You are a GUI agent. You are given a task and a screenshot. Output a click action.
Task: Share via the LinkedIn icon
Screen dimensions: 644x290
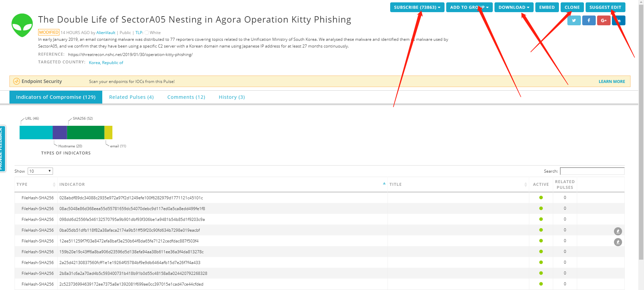619,21
